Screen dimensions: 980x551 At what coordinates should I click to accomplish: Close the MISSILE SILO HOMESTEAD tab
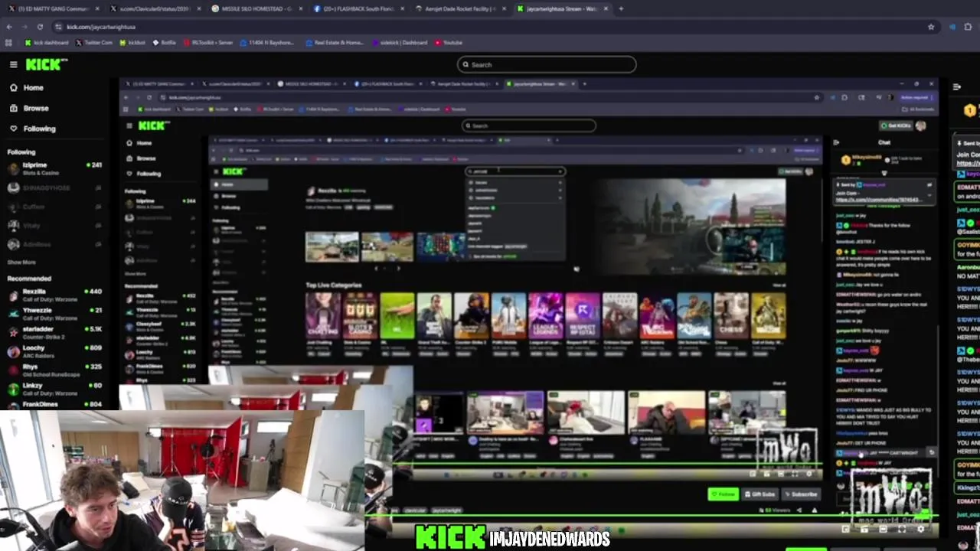coord(300,8)
